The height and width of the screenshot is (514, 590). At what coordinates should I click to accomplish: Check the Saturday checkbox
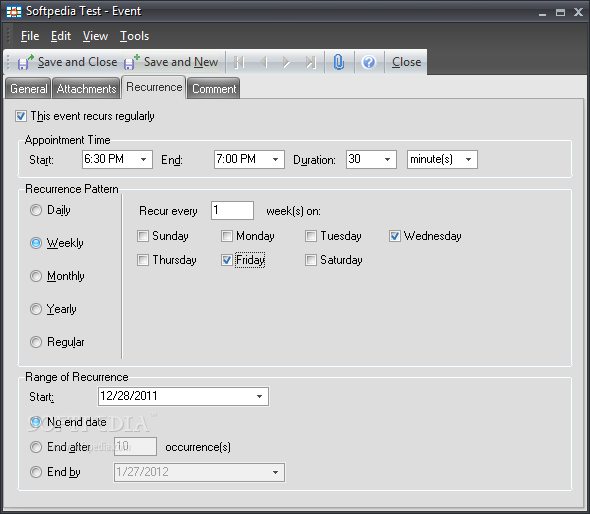(311, 260)
